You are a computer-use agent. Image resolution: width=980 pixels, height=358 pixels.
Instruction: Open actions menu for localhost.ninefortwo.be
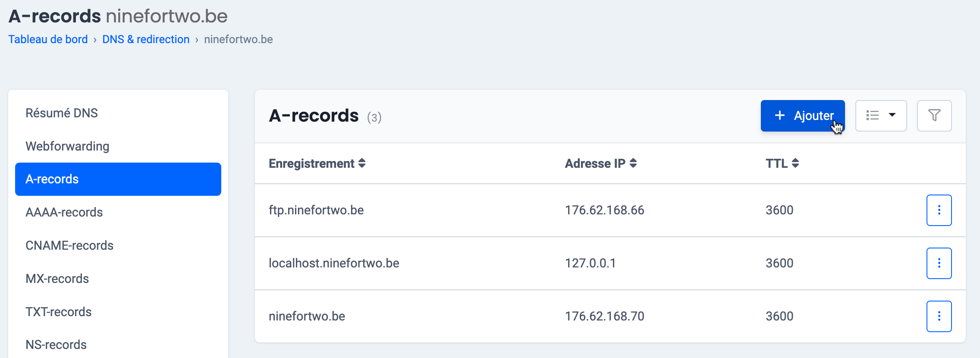[939, 263]
